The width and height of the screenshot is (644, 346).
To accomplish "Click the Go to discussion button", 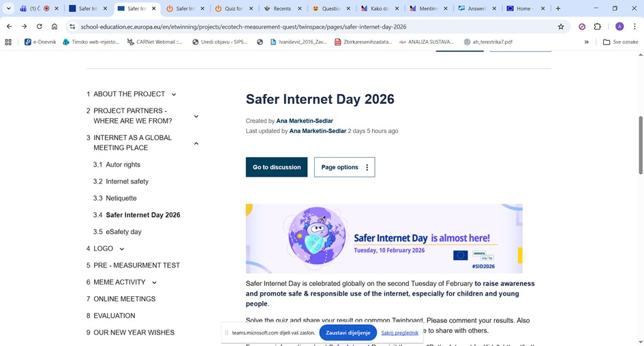I will click(x=277, y=167).
